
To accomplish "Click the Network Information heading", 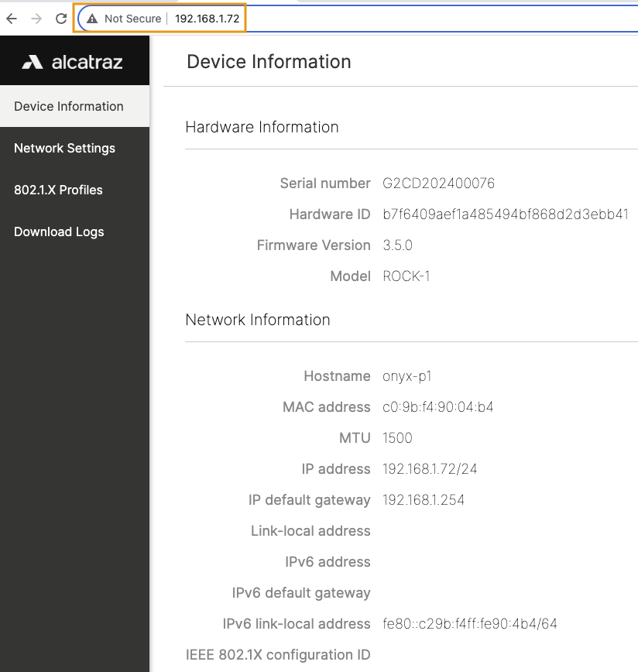I will point(258,319).
